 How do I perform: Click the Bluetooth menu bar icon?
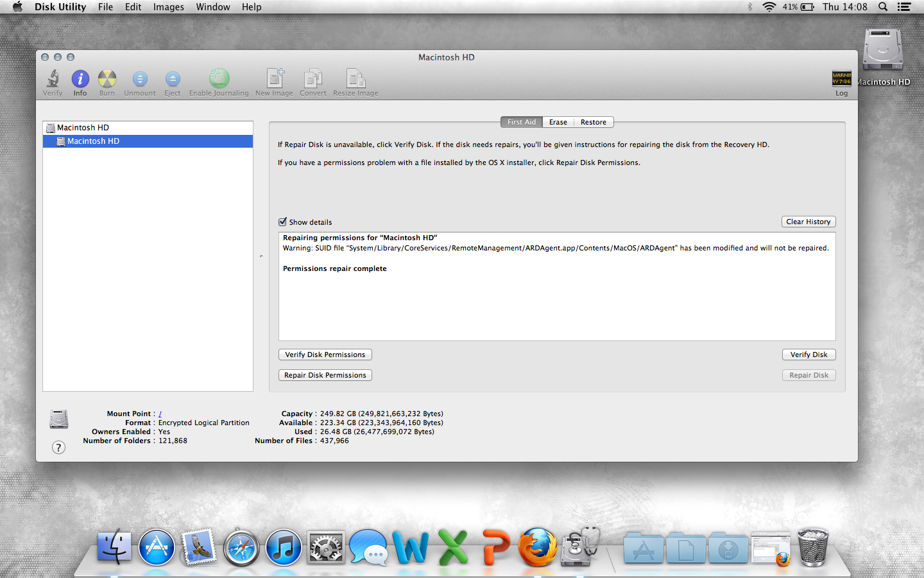pyautogui.click(x=749, y=7)
